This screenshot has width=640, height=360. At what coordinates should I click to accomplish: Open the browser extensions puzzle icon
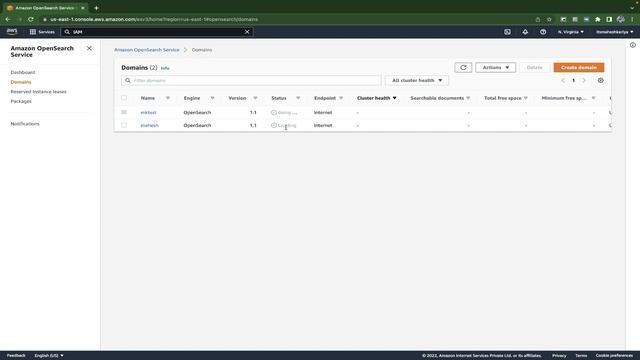coord(598,19)
